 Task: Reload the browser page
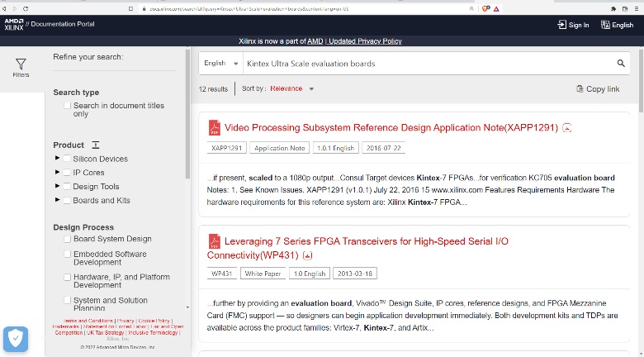coord(26,8)
